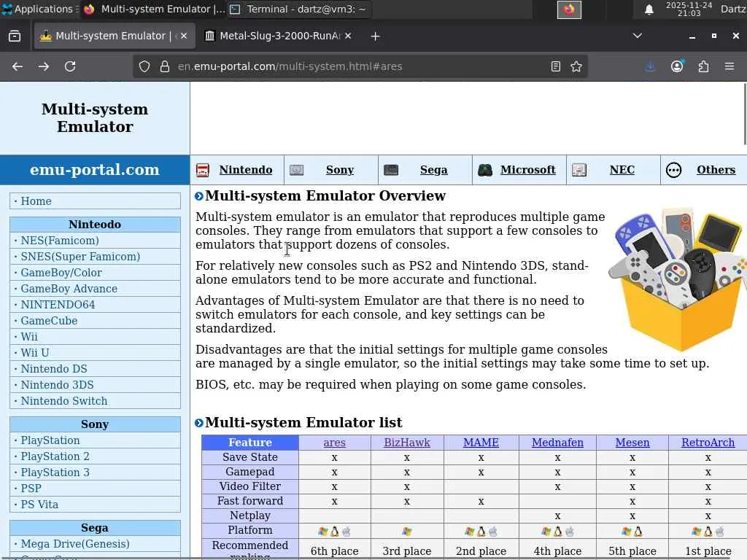Open the Firefox account icon

click(x=677, y=66)
